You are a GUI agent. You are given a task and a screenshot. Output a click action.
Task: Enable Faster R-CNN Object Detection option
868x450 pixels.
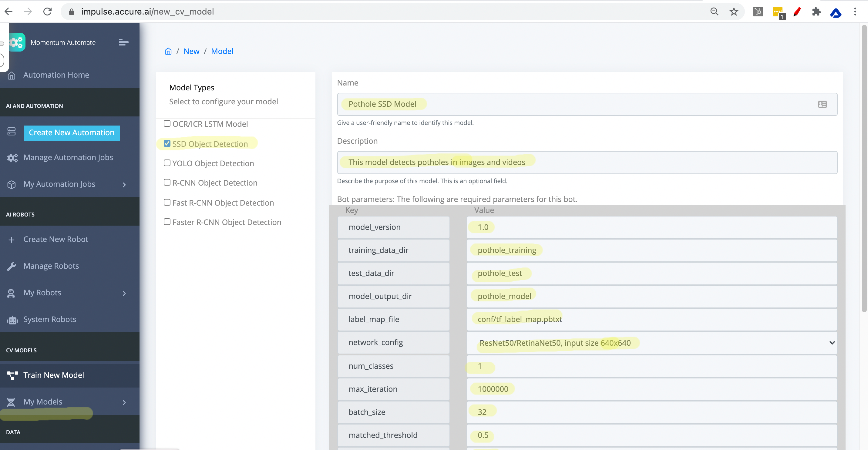[167, 222]
